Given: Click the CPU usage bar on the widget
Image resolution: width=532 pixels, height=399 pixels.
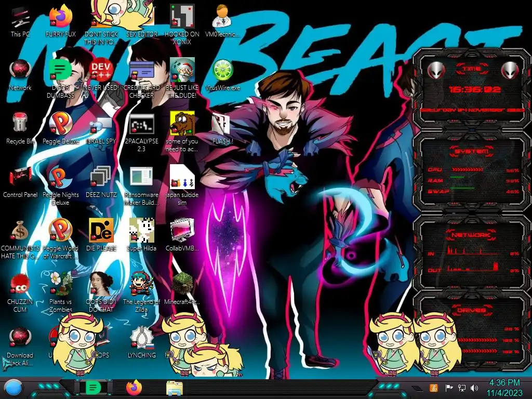Looking at the screenshot, I should pos(467,170).
